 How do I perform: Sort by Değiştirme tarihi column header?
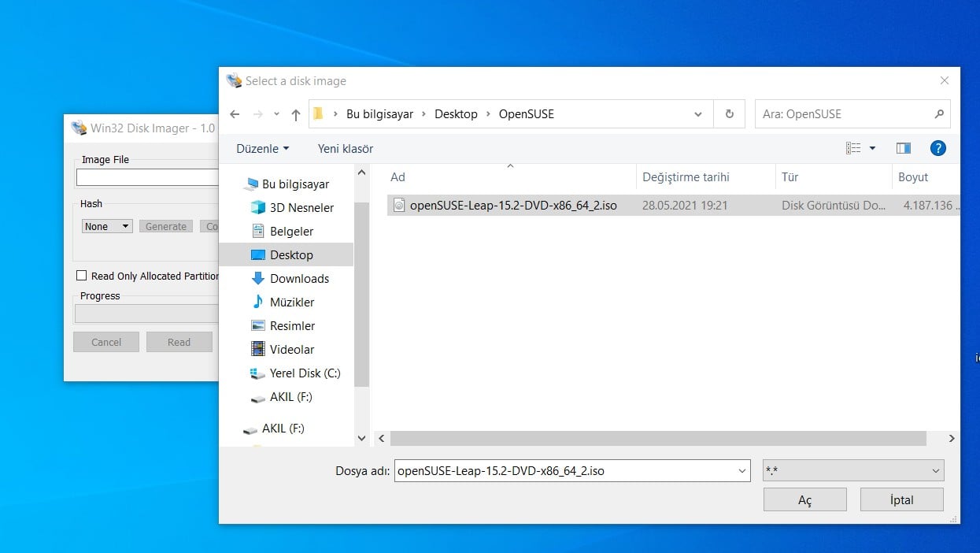coord(686,177)
